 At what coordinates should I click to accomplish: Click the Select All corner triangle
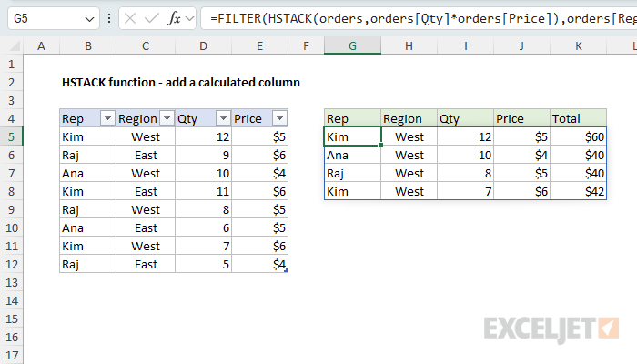coord(15,46)
